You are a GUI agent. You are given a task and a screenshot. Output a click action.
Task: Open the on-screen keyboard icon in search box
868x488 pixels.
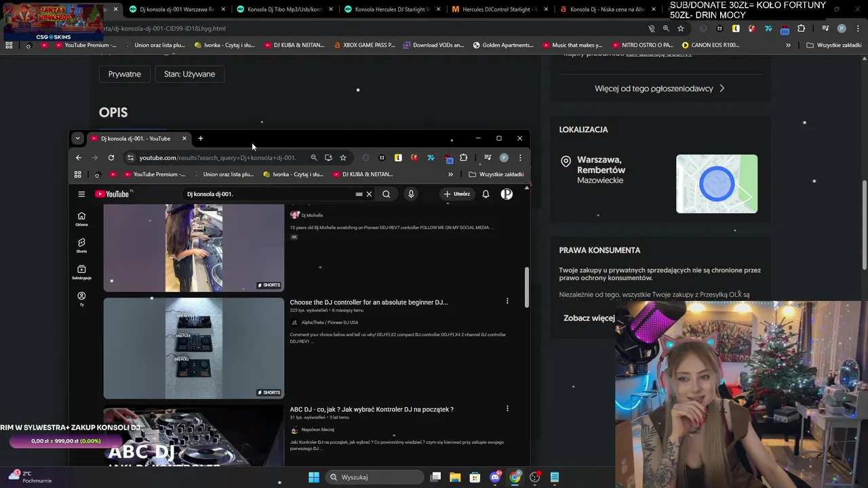click(359, 194)
